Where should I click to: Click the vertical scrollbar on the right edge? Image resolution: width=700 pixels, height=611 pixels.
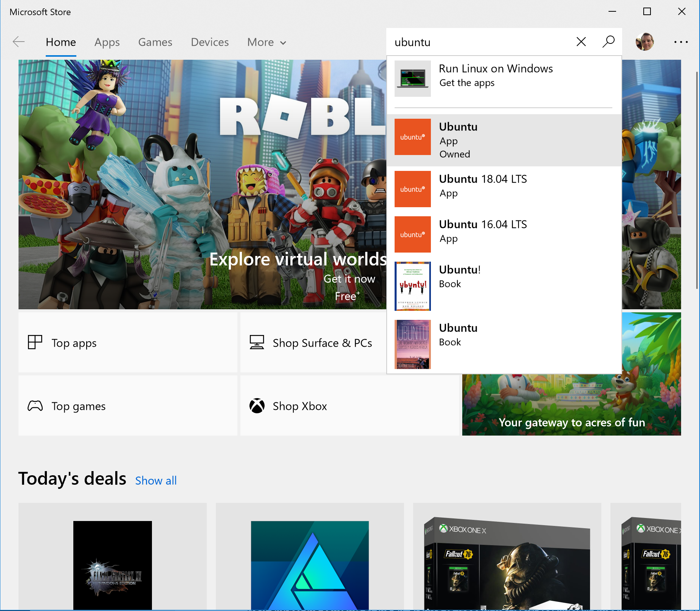(x=697, y=180)
